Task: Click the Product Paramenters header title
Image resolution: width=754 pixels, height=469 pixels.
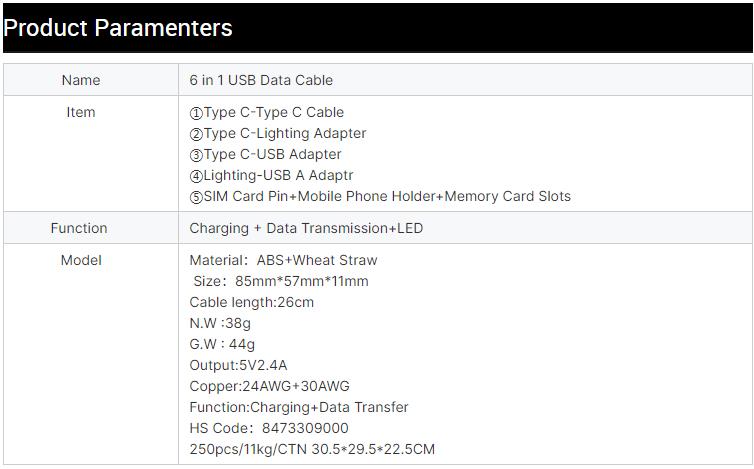Action: 118,28
